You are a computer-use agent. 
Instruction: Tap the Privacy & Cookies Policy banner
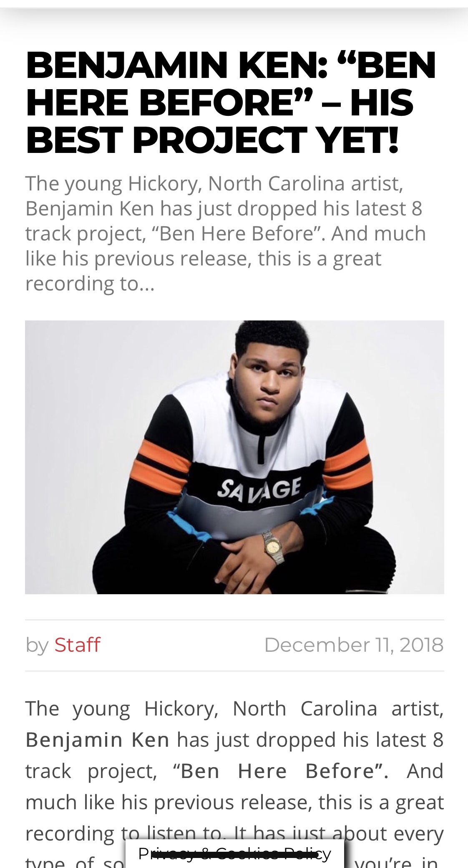235,853
